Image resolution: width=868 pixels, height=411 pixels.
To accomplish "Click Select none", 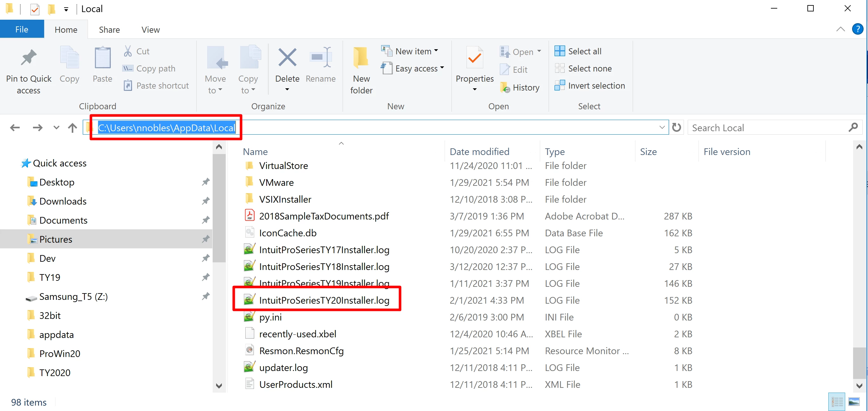I will (583, 68).
